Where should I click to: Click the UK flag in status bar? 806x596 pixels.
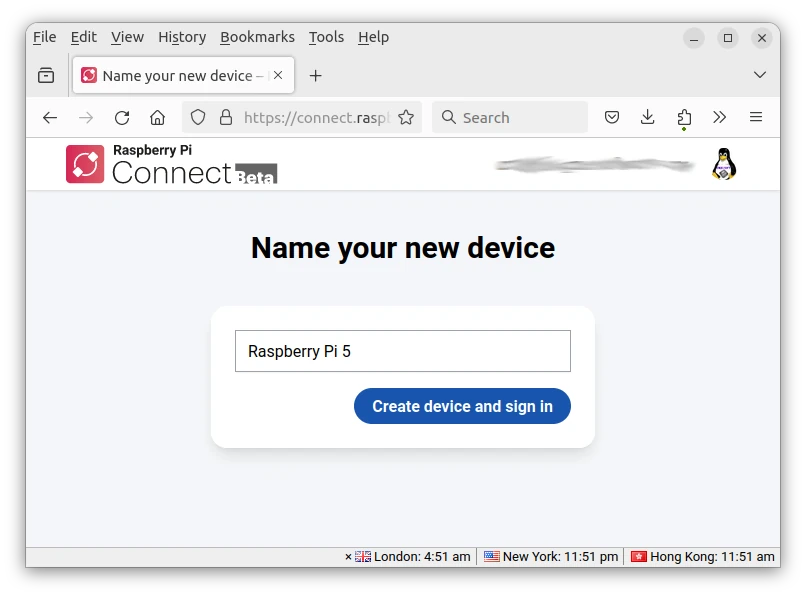point(363,556)
